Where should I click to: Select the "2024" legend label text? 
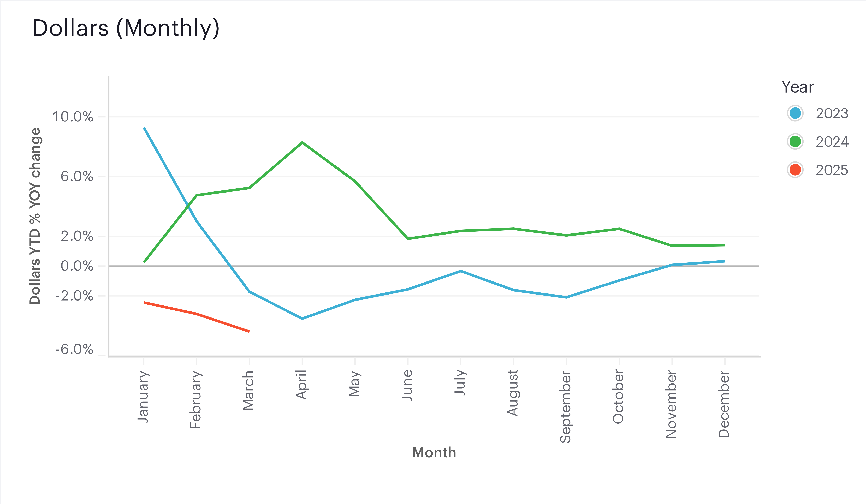tap(832, 142)
